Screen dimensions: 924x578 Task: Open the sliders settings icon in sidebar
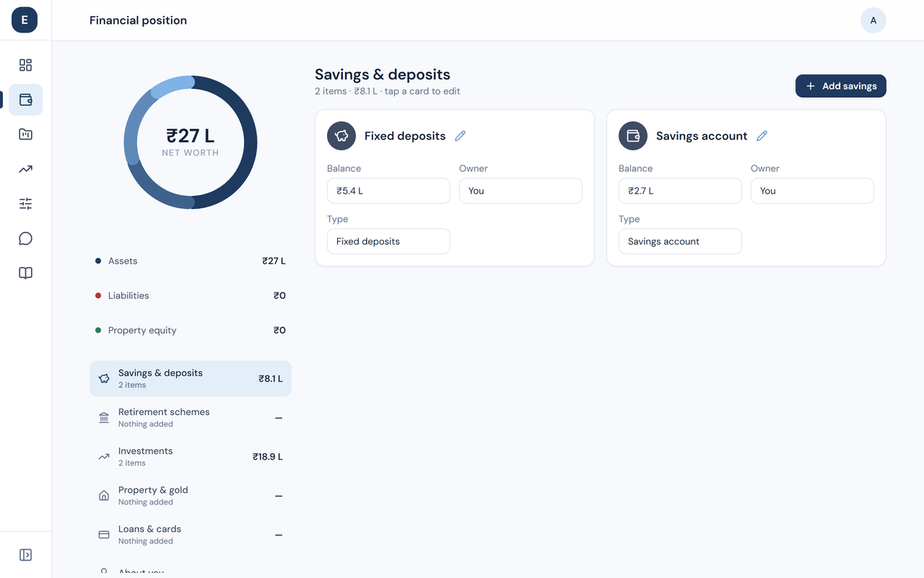[x=25, y=204]
